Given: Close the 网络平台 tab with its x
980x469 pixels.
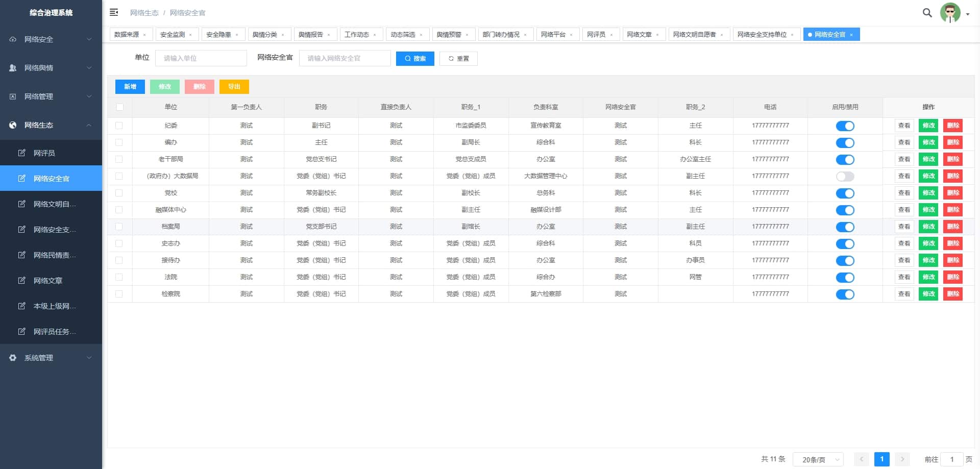Looking at the screenshot, I should coord(571,35).
